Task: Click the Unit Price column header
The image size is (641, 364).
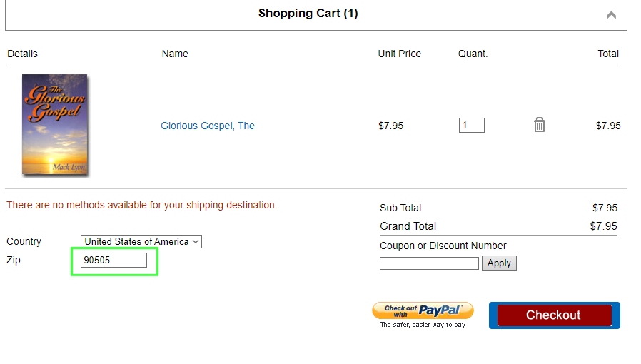Action: click(x=399, y=54)
